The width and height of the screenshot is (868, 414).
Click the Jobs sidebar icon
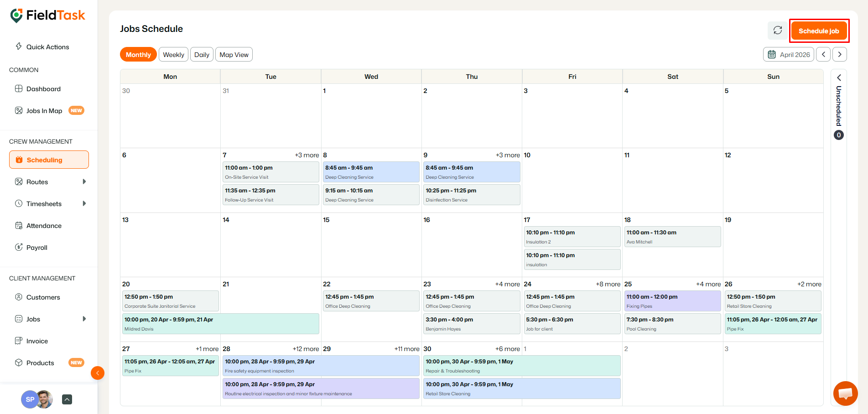19,319
